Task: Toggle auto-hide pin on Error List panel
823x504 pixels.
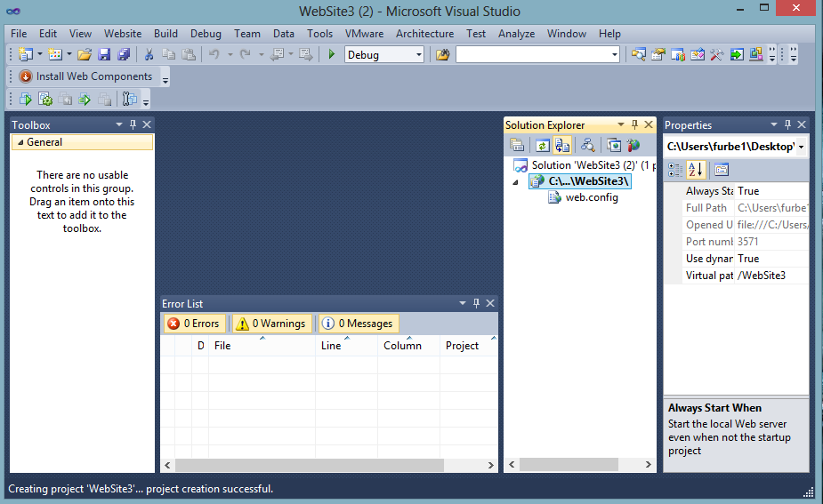Action: coord(476,303)
